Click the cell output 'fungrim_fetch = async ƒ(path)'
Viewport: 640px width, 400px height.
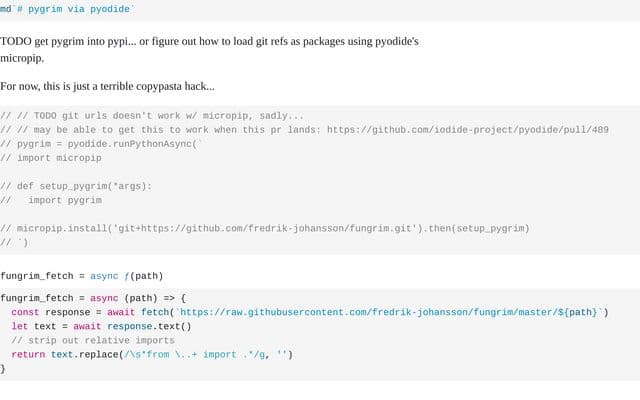coord(82,276)
